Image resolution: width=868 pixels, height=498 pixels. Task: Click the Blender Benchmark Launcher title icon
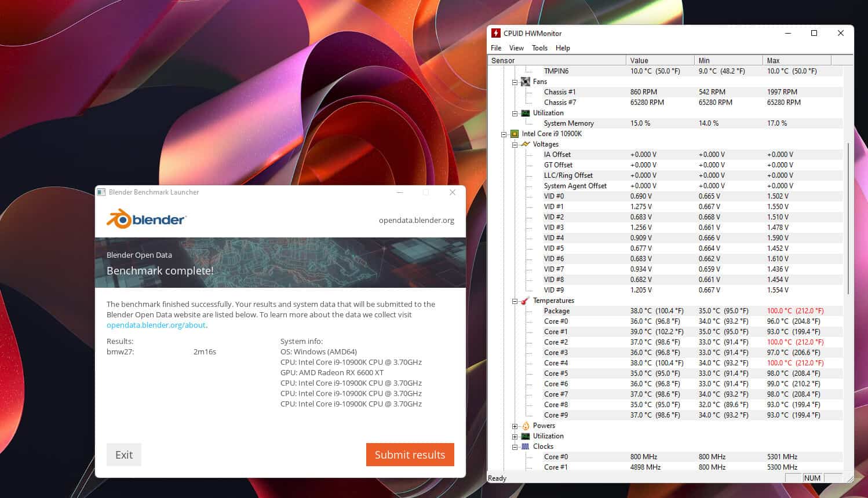101,192
